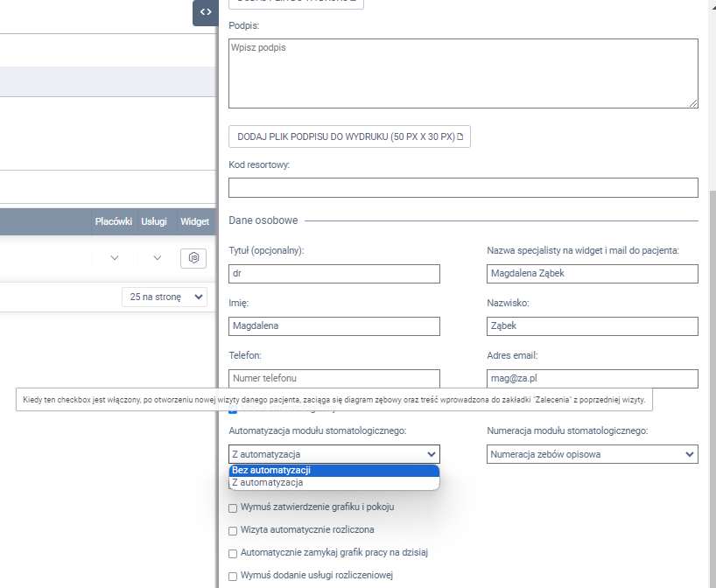Expand the Usługi chevron in the row

(158, 258)
